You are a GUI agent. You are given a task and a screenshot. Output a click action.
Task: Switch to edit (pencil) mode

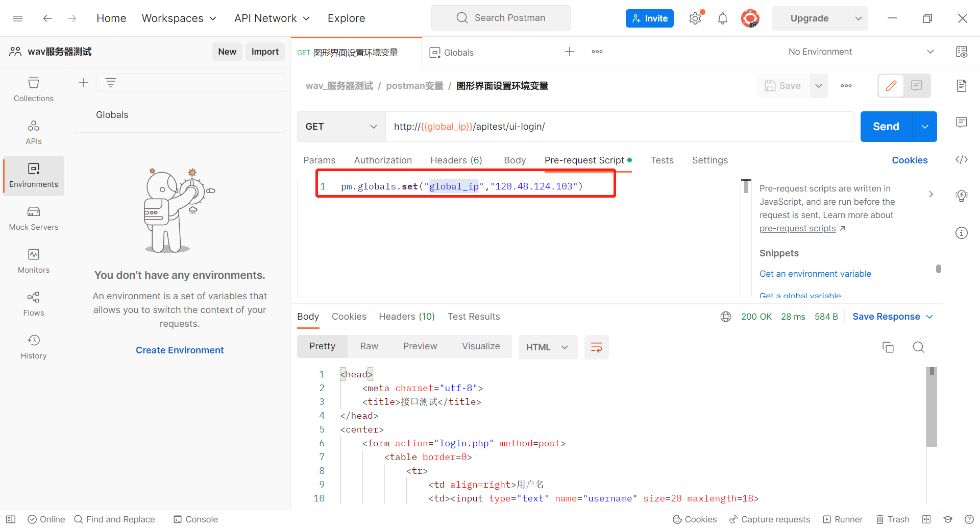[891, 86]
